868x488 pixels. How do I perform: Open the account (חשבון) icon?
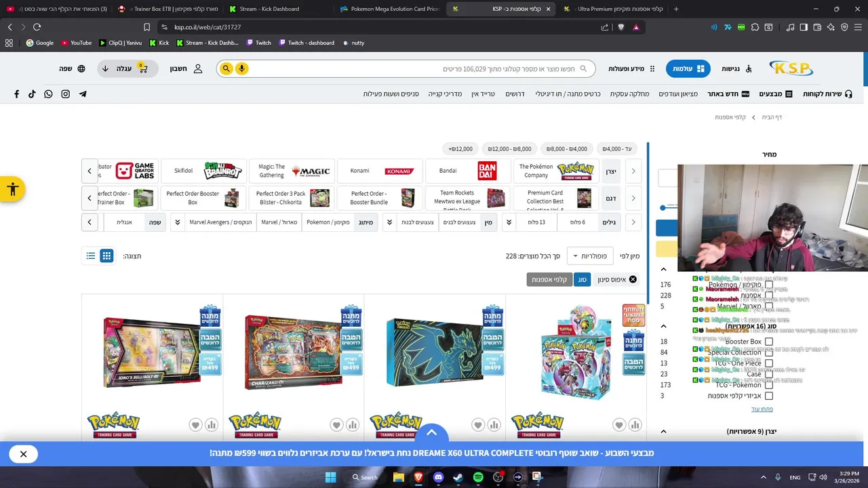click(198, 68)
